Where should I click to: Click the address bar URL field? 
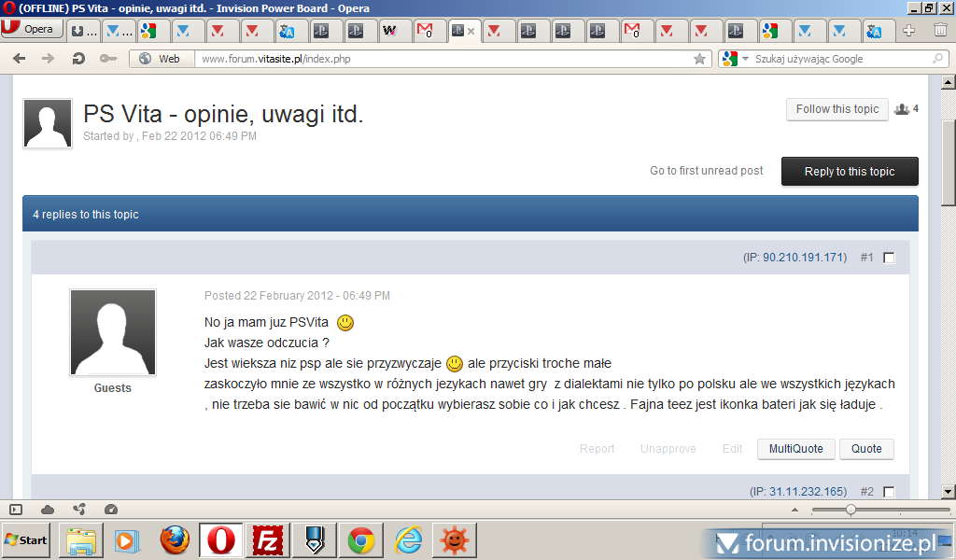point(439,59)
